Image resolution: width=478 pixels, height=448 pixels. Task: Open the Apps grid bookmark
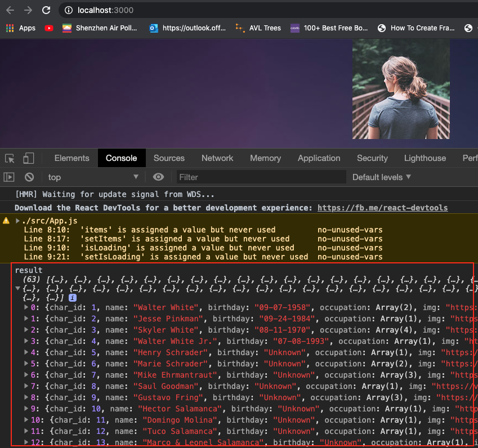[20, 28]
